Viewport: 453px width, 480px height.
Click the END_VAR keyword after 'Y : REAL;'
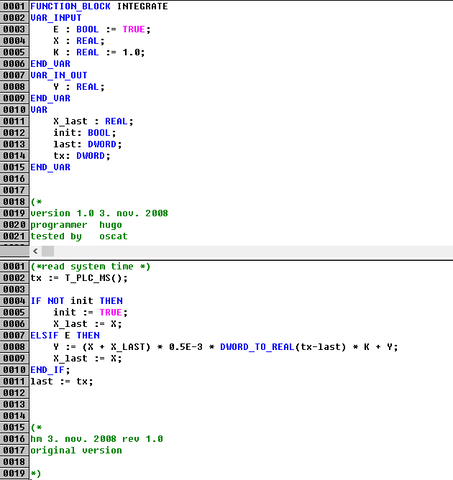50,98
